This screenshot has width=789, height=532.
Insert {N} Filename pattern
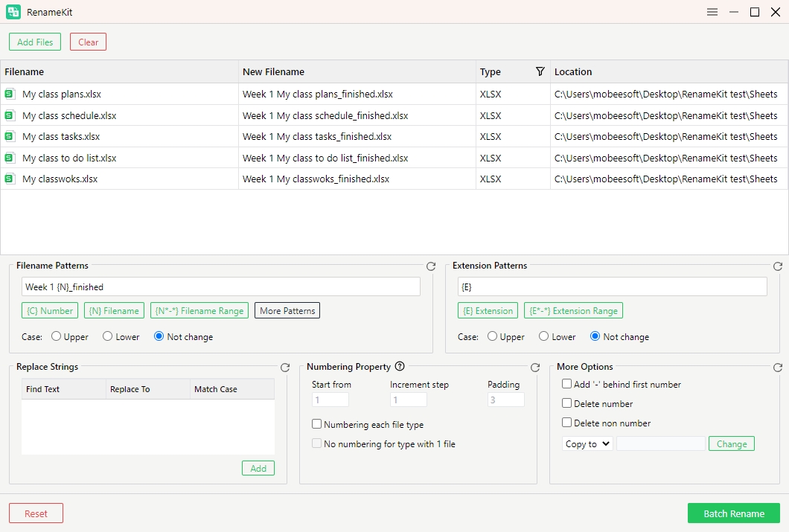(x=114, y=311)
